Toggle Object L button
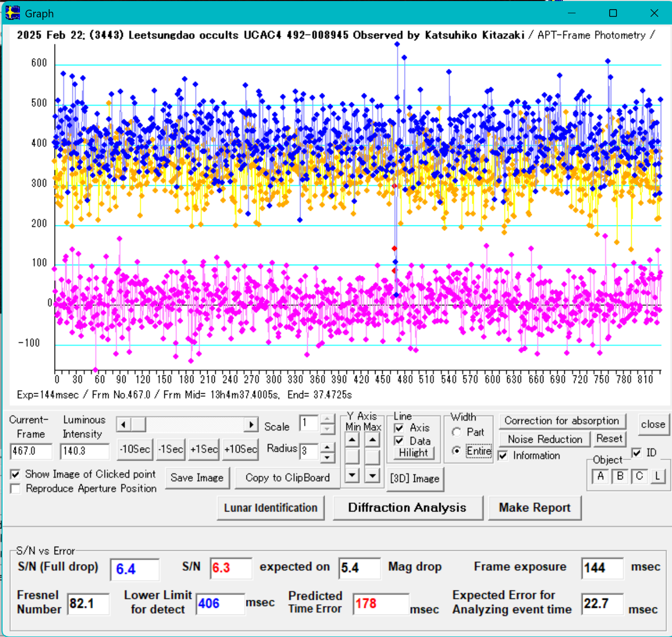Screen dimensions: 672x637 click(658, 476)
